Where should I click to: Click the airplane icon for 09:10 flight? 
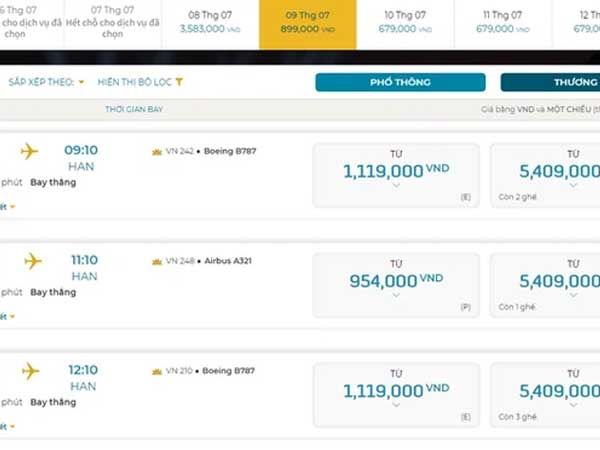click(29, 151)
